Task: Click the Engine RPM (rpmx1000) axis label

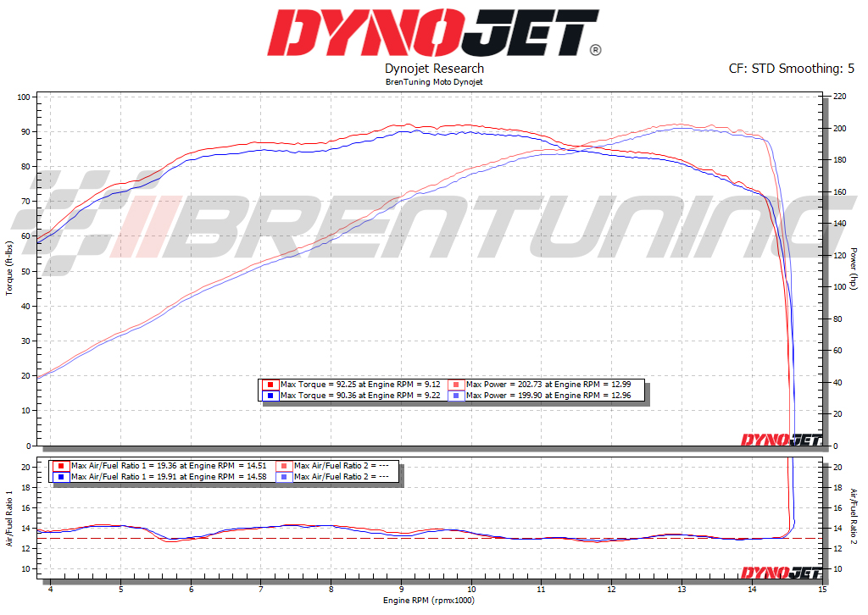Action: 434,601
